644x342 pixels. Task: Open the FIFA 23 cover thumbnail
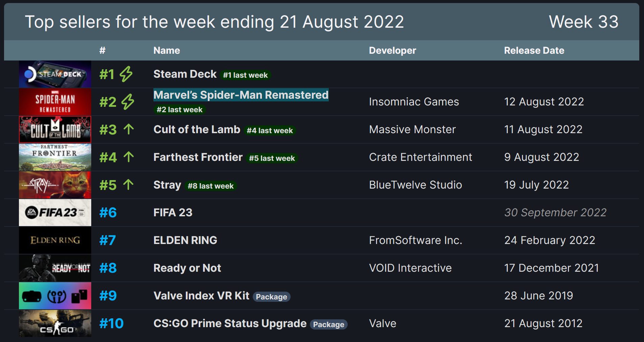(x=55, y=213)
